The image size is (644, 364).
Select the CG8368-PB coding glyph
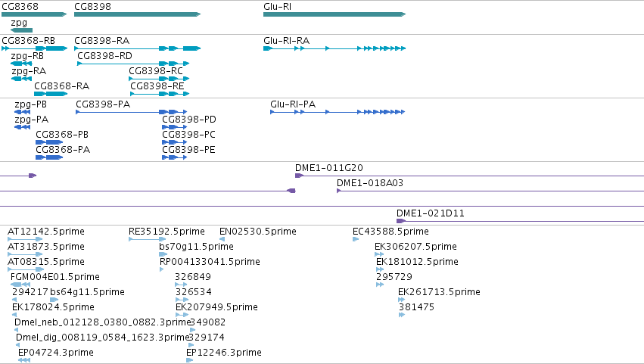click(x=49, y=142)
